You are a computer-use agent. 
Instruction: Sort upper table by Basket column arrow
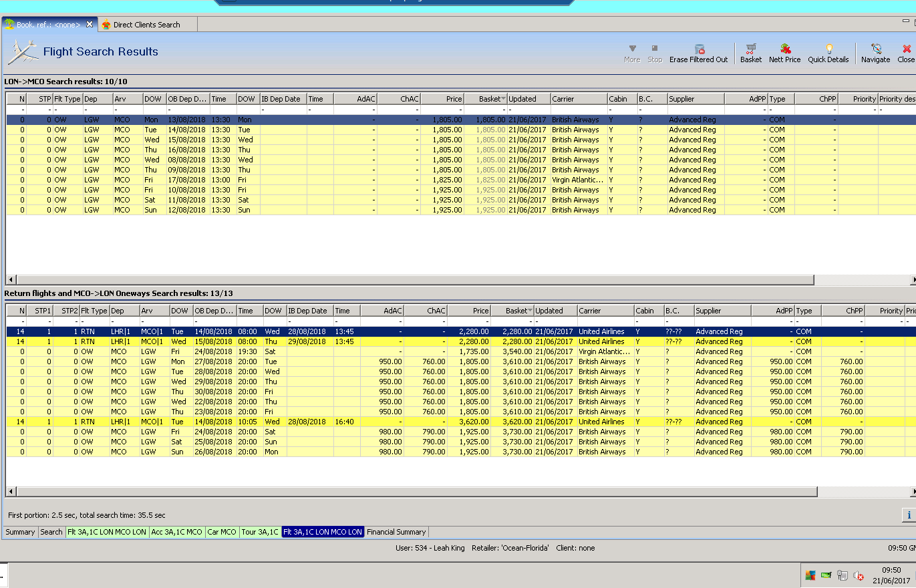pyautogui.click(x=503, y=99)
